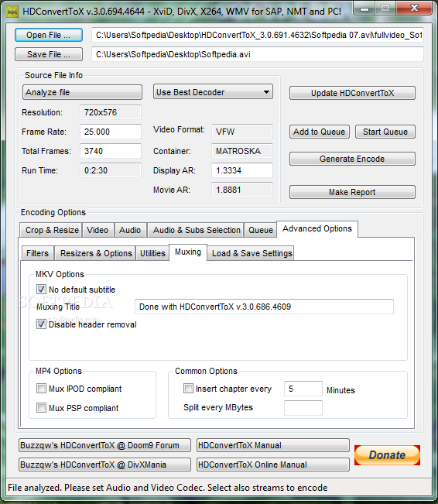
Task: Click Generate Encode button
Action: coord(352,159)
